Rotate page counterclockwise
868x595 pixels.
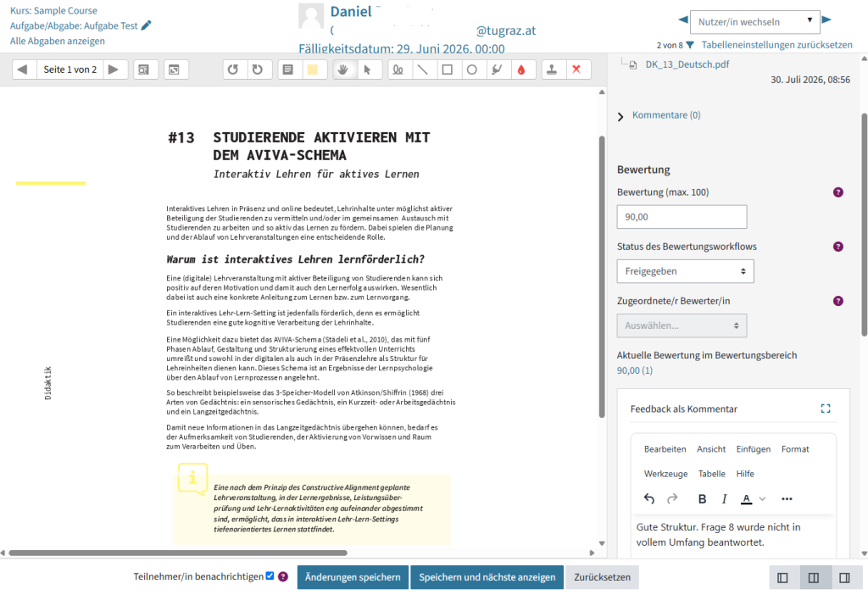click(x=233, y=70)
